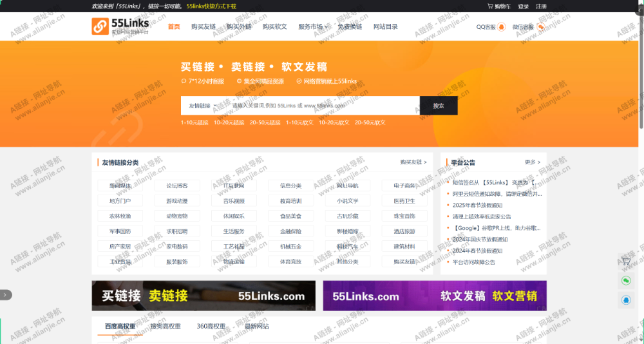Click floating QQ icon on right side
The width and height of the screenshot is (644, 344).
pos(626,300)
